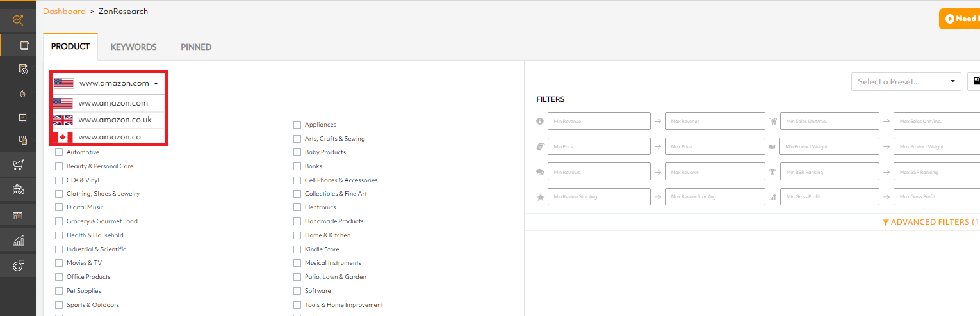Open the flame icon in sidebar
The height and width of the screenshot is (316, 980).
click(x=22, y=93)
